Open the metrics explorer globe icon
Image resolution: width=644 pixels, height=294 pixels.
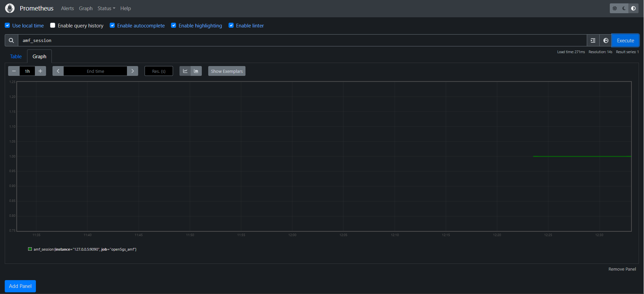606,41
